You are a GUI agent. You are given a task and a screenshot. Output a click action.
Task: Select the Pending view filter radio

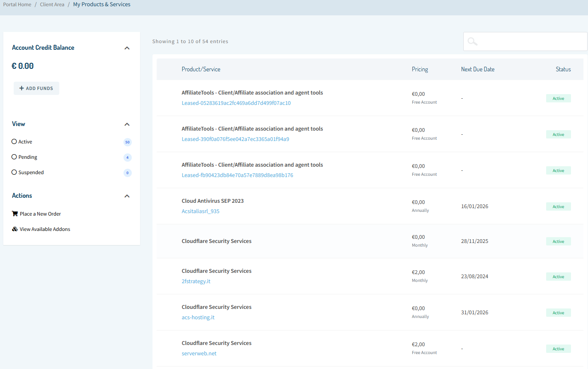click(x=14, y=157)
